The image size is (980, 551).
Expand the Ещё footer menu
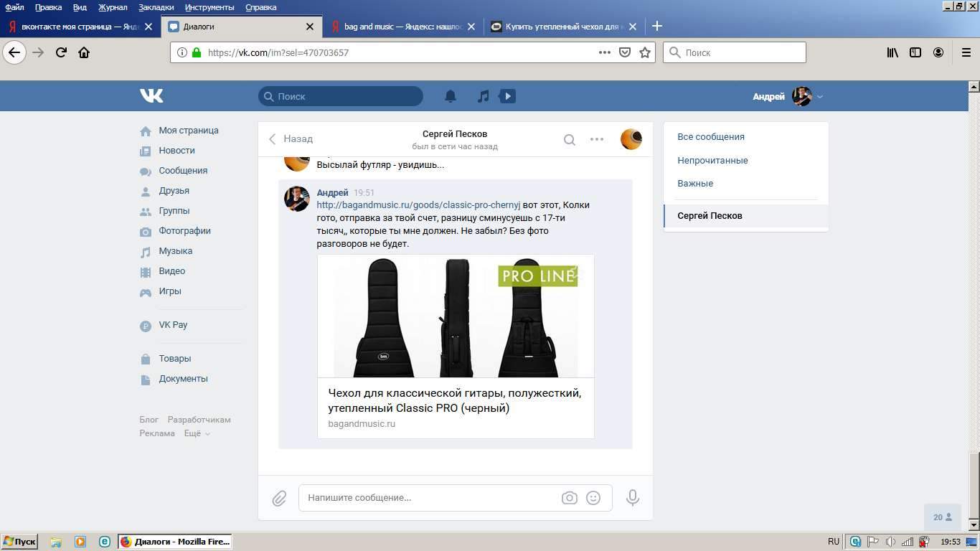(x=197, y=433)
